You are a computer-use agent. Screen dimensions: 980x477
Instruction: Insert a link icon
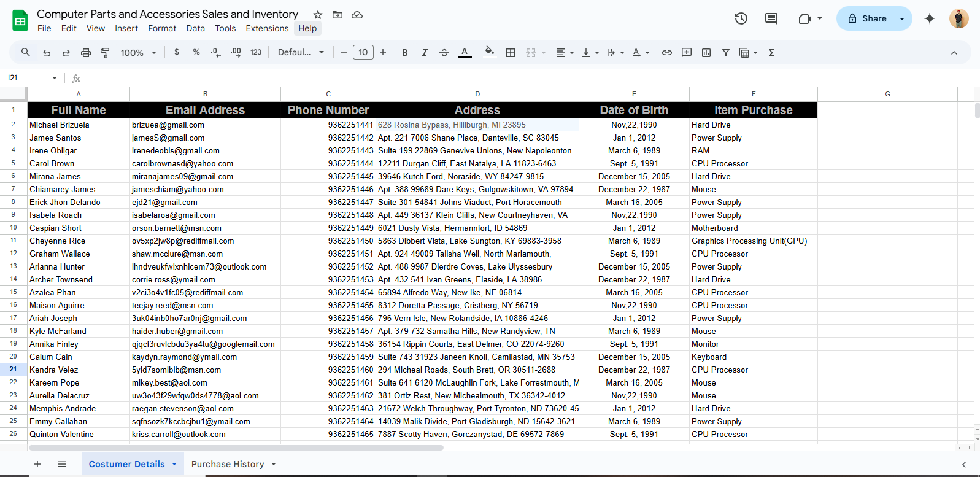pyautogui.click(x=667, y=53)
